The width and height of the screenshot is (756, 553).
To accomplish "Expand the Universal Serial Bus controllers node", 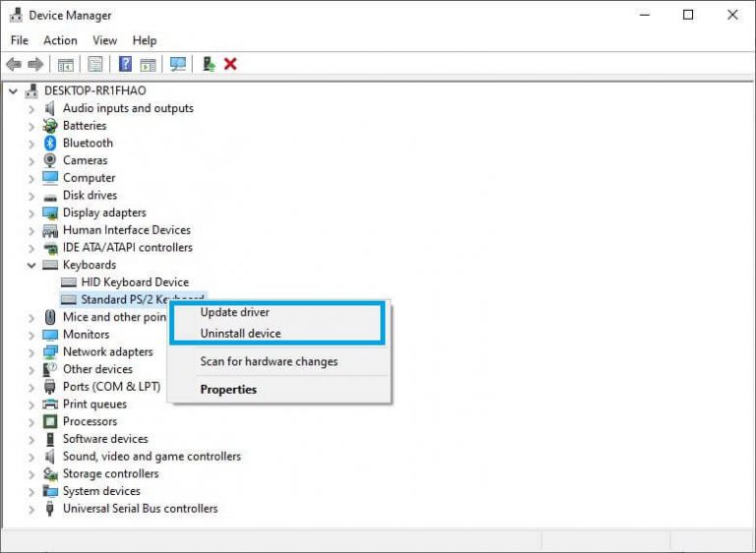I will (x=31, y=509).
